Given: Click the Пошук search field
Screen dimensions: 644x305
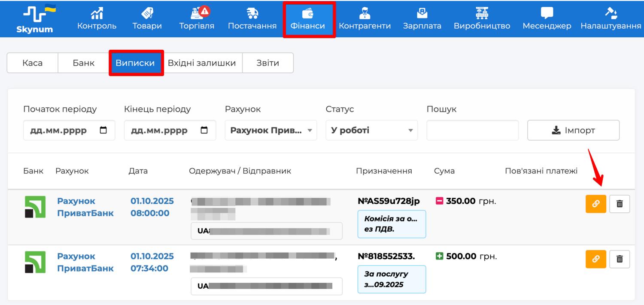Looking at the screenshot, I should [472, 130].
